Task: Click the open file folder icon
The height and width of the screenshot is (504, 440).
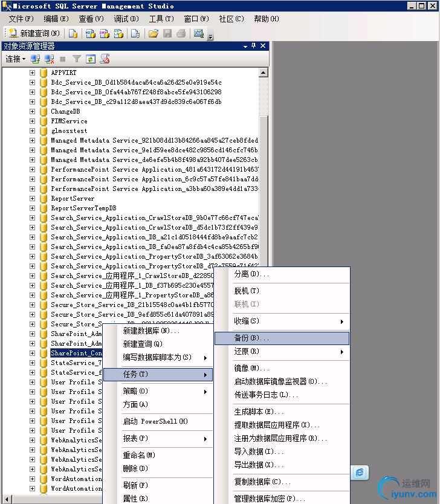Action: click(154, 33)
